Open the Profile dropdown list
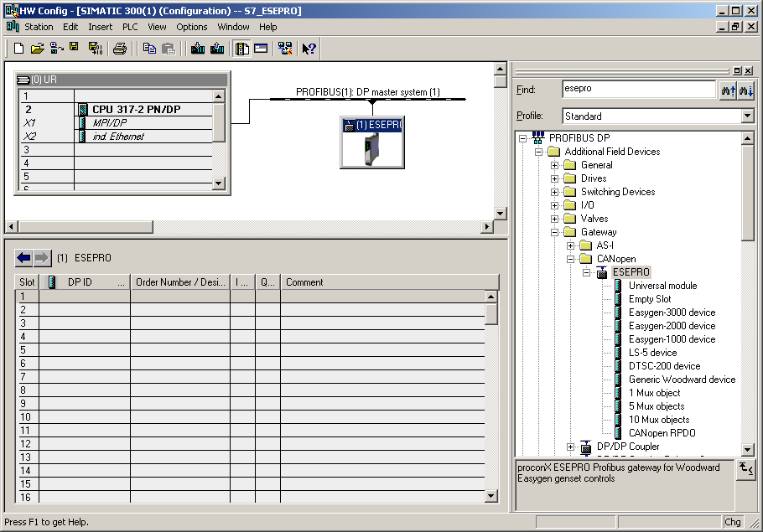The width and height of the screenshot is (763, 532). coord(747,116)
